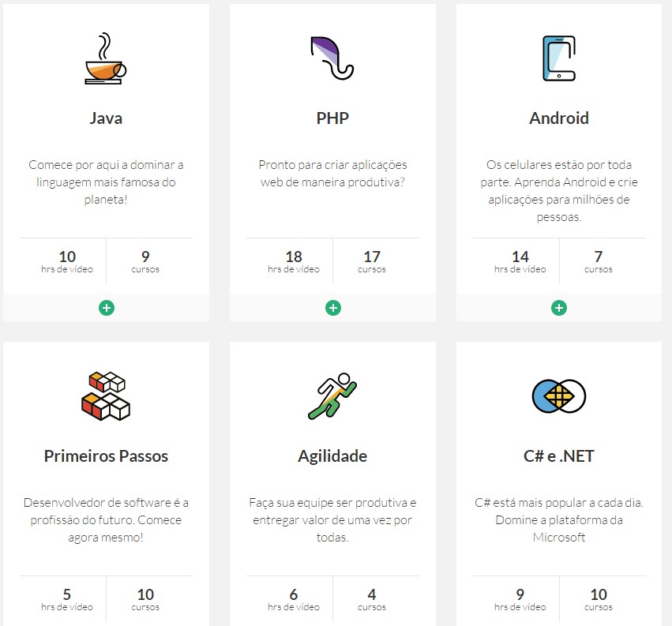Viewport: 672px width, 626px height.
Task: Select the Primeiros Passos heading
Action: (106, 456)
